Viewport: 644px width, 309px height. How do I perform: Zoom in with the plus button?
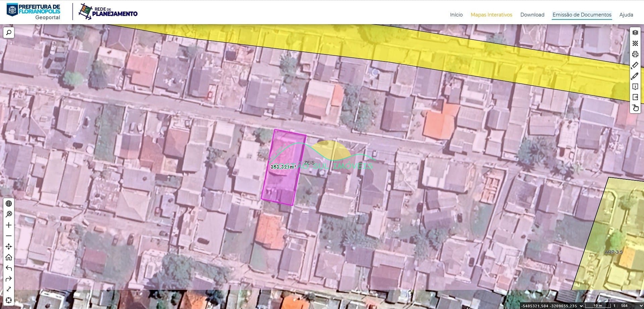[x=9, y=225]
